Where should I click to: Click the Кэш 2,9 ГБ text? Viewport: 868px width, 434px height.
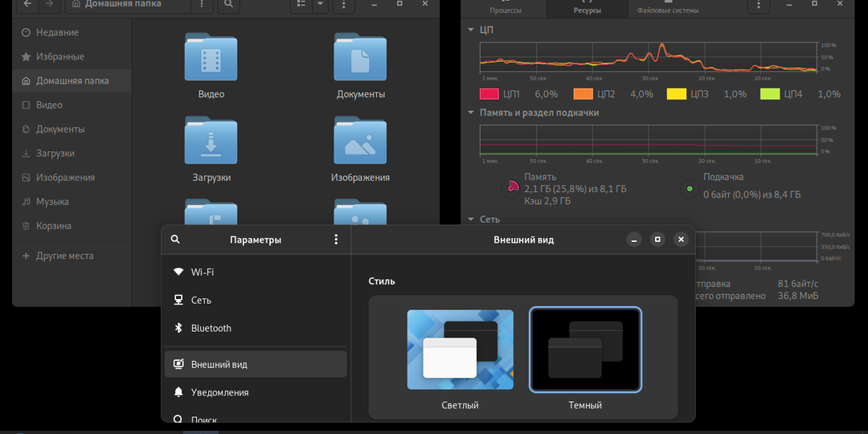[x=547, y=201]
